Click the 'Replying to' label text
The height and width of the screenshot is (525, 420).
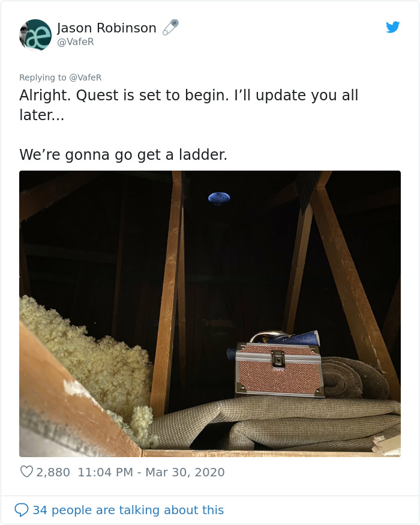(43, 77)
